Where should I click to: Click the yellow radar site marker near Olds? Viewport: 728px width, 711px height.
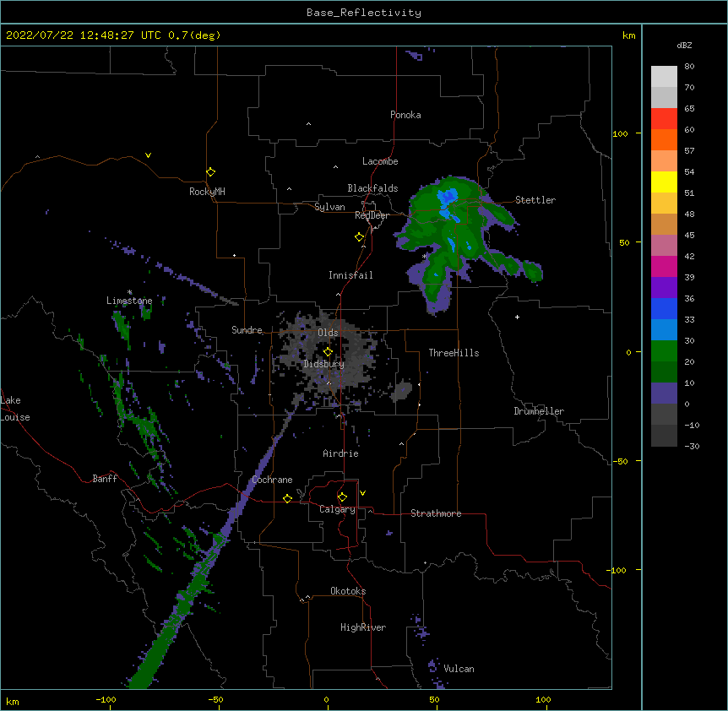coord(328,352)
